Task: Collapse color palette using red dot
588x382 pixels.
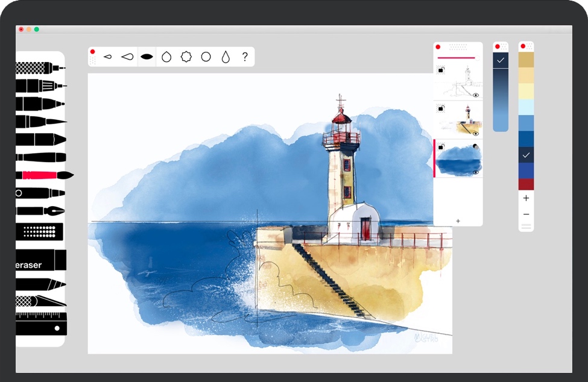Action: pos(523,46)
